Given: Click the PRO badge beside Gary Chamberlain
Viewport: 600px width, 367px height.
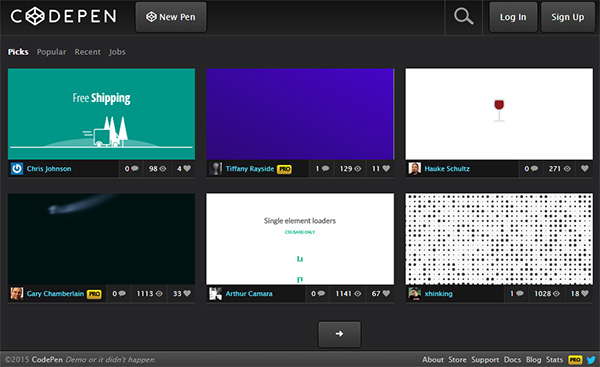Looking at the screenshot, I should [x=94, y=294].
